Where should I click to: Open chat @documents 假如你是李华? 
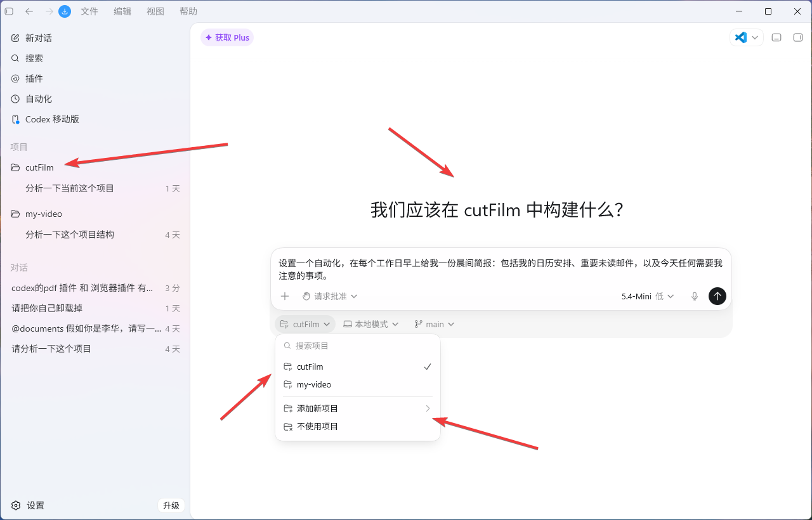(x=95, y=328)
